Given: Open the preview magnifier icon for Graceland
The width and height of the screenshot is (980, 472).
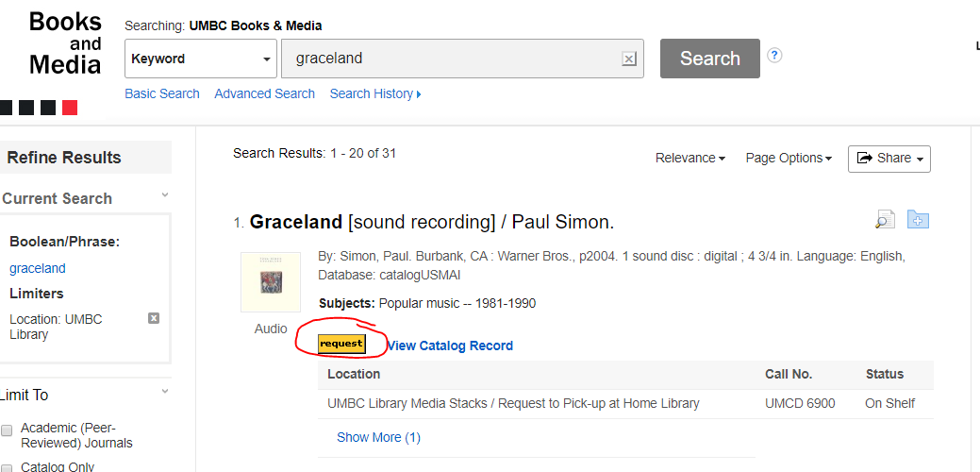Looking at the screenshot, I should pyautogui.click(x=885, y=220).
